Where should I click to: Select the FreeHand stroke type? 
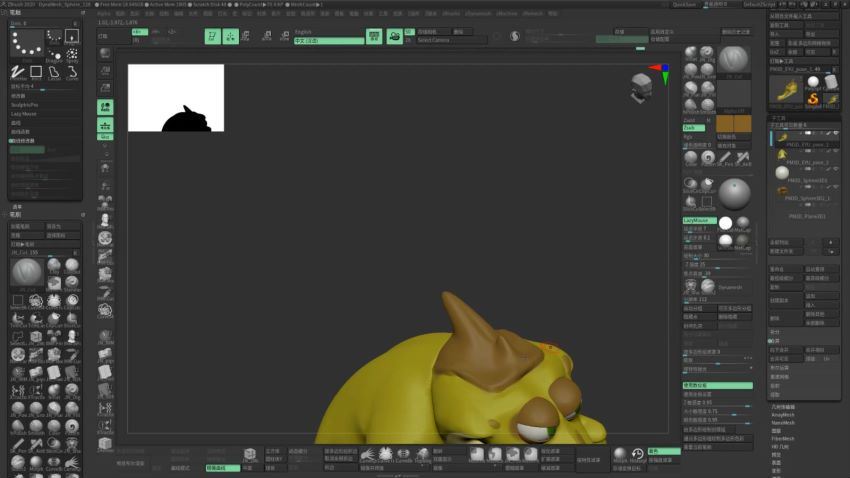click(x=17, y=72)
